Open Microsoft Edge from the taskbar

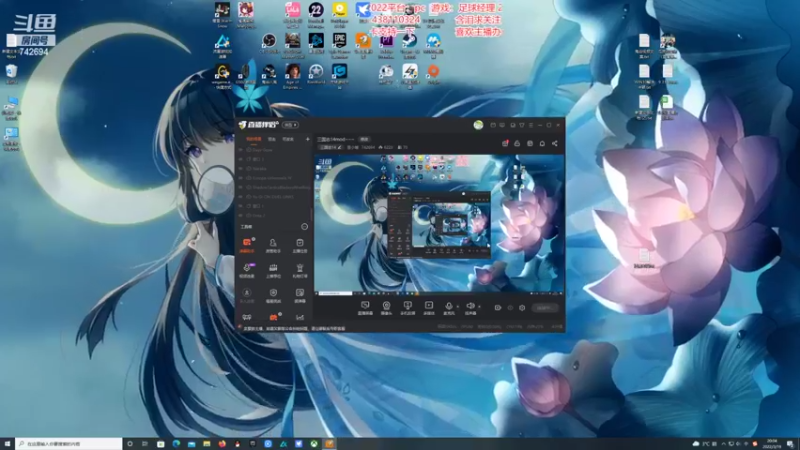point(176,444)
